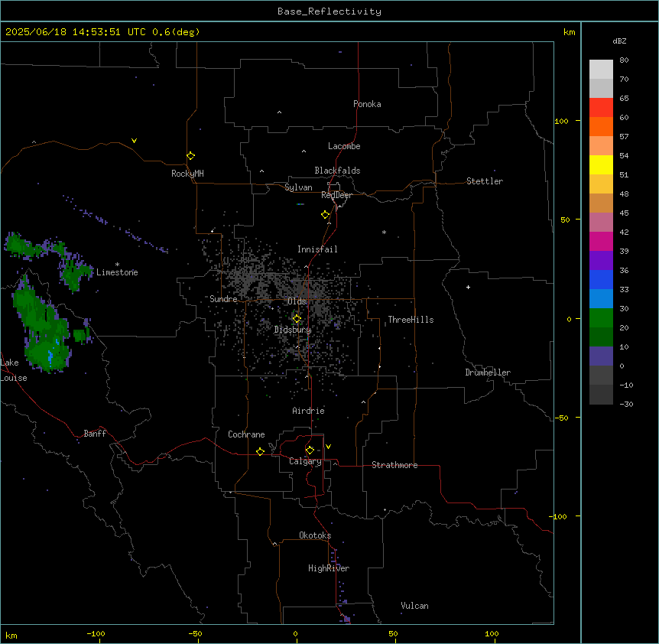Viewport: 659px width, 644px height.
Task: Click the Limestone label
Action: (x=117, y=272)
